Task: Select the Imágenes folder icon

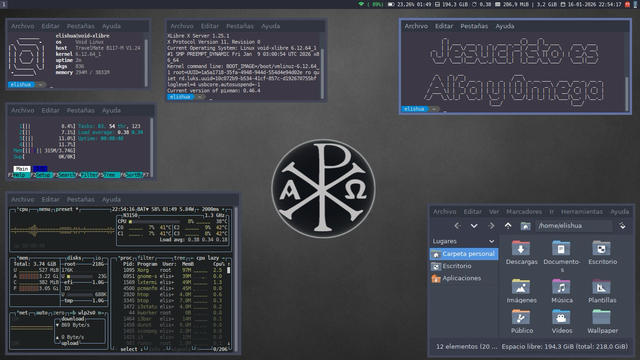Action: 521,287
